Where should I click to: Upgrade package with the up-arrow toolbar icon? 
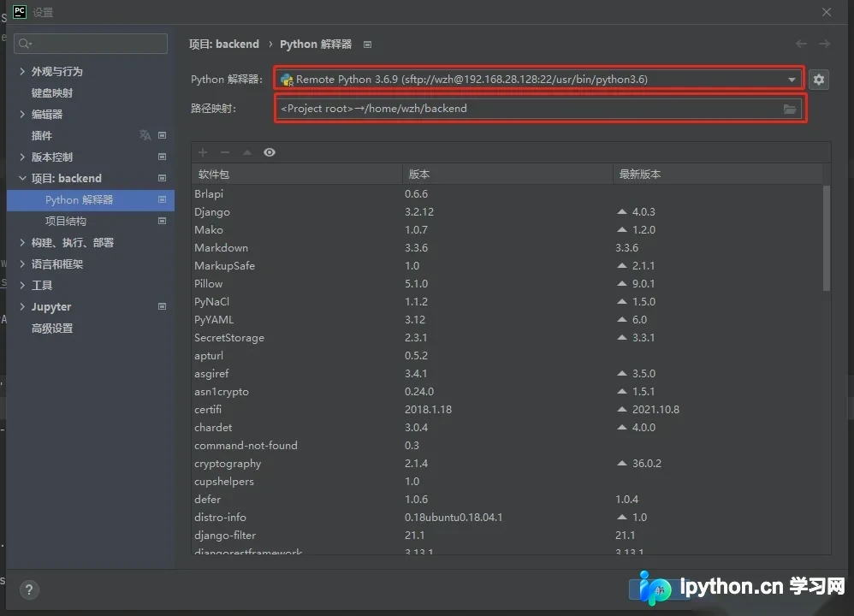pyautogui.click(x=247, y=152)
